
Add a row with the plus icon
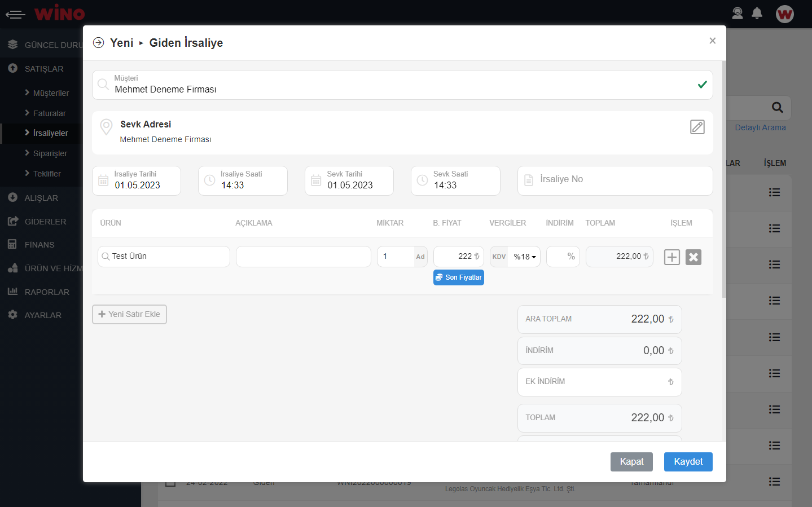point(671,257)
